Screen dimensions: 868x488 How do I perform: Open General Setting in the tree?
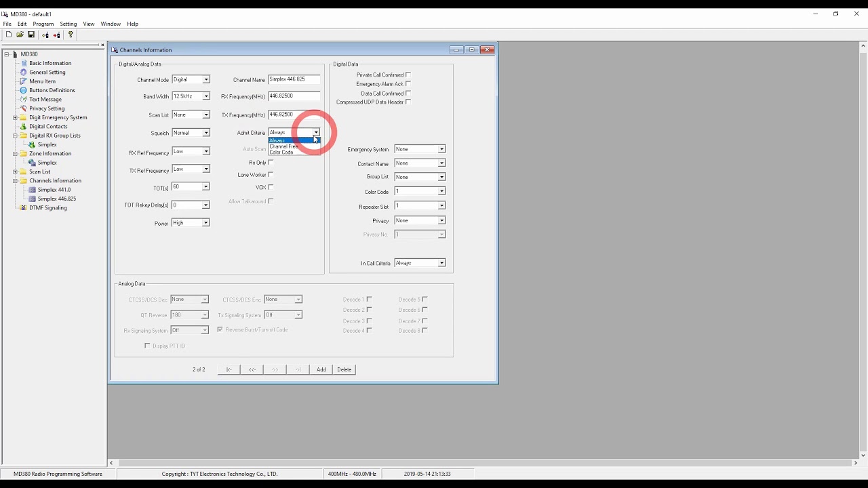coord(47,72)
